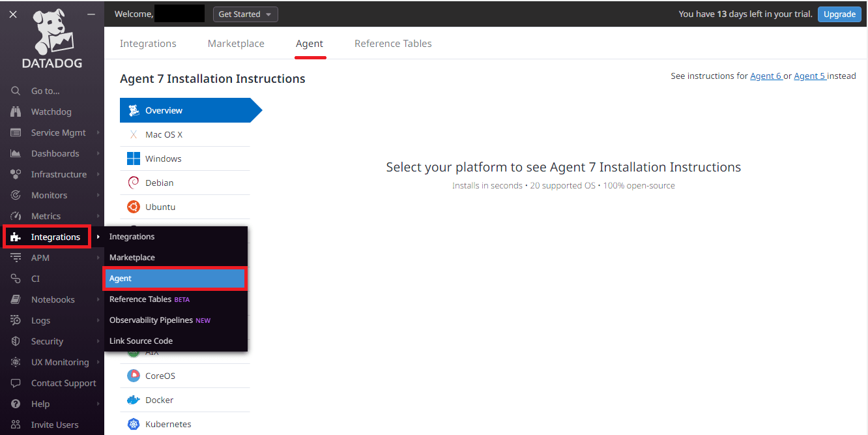Collapse sidebar with the minus icon
Image resolution: width=868 pixels, height=435 pixels.
pyautogui.click(x=91, y=14)
